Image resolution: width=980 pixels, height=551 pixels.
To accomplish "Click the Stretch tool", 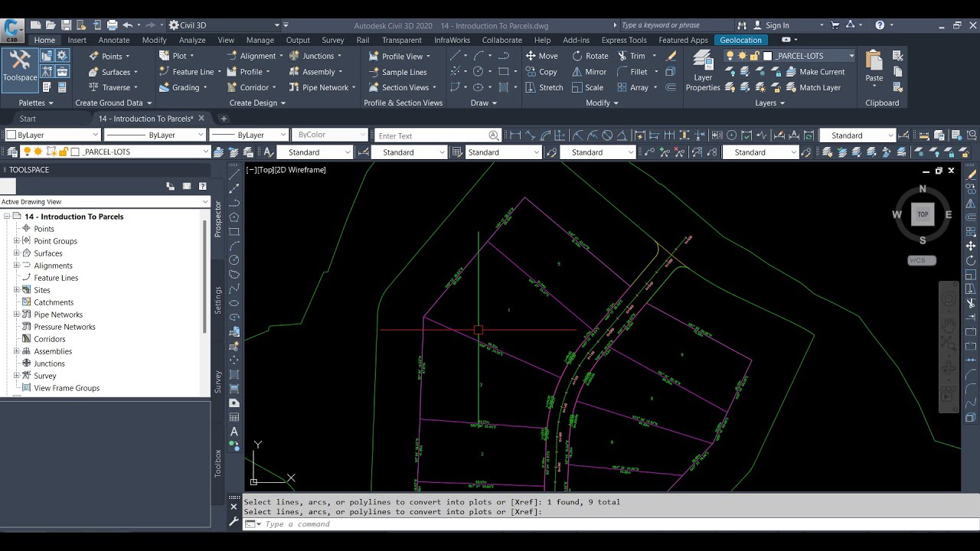I will [x=544, y=87].
